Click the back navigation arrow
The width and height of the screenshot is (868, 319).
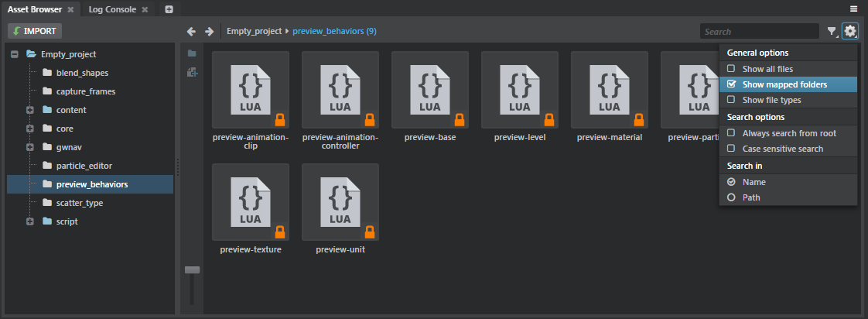pyautogui.click(x=192, y=32)
